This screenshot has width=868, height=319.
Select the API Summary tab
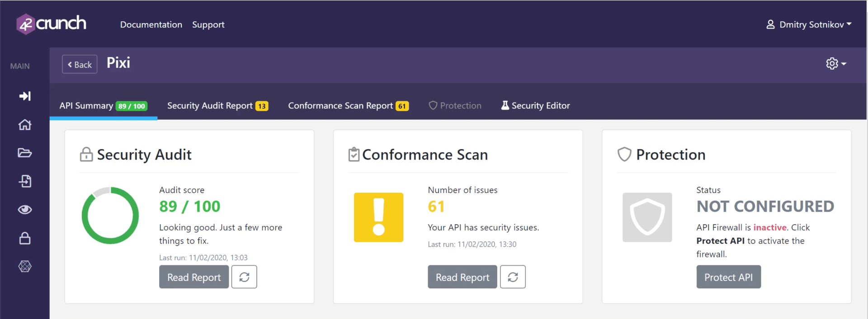(x=104, y=106)
